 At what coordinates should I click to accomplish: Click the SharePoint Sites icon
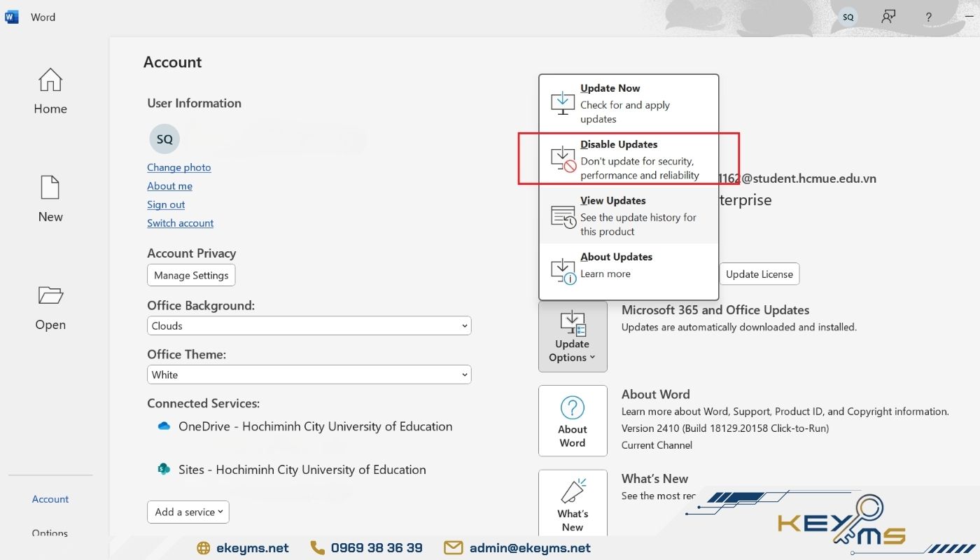[x=164, y=469]
